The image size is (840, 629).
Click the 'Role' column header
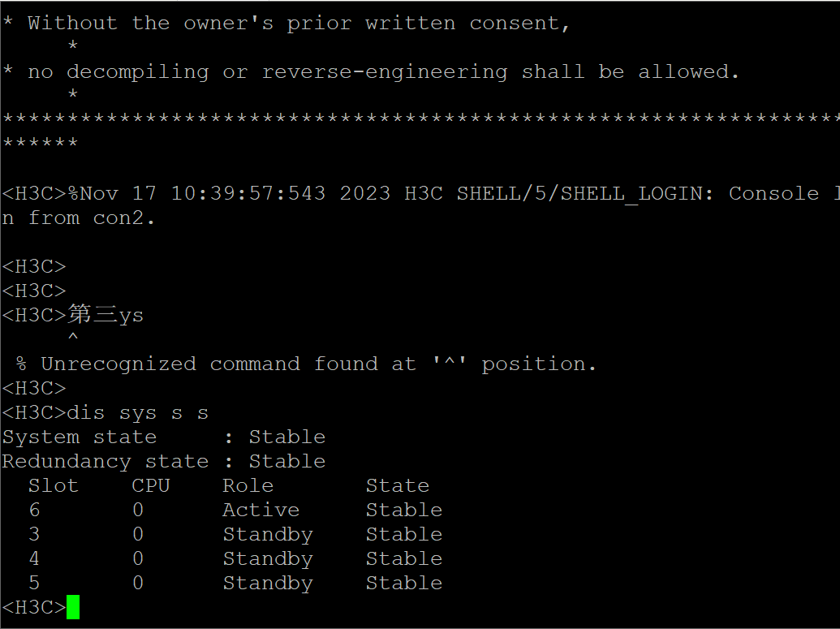(x=248, y=485)
